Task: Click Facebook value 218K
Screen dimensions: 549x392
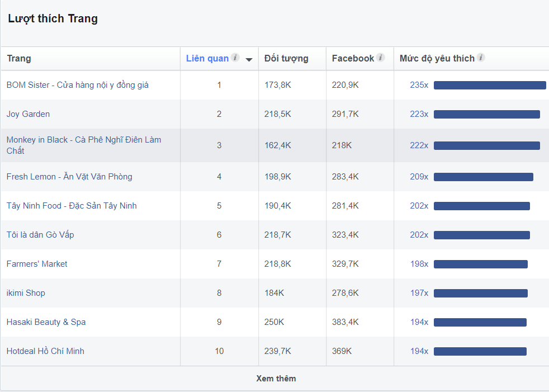Action: [342, 145]
